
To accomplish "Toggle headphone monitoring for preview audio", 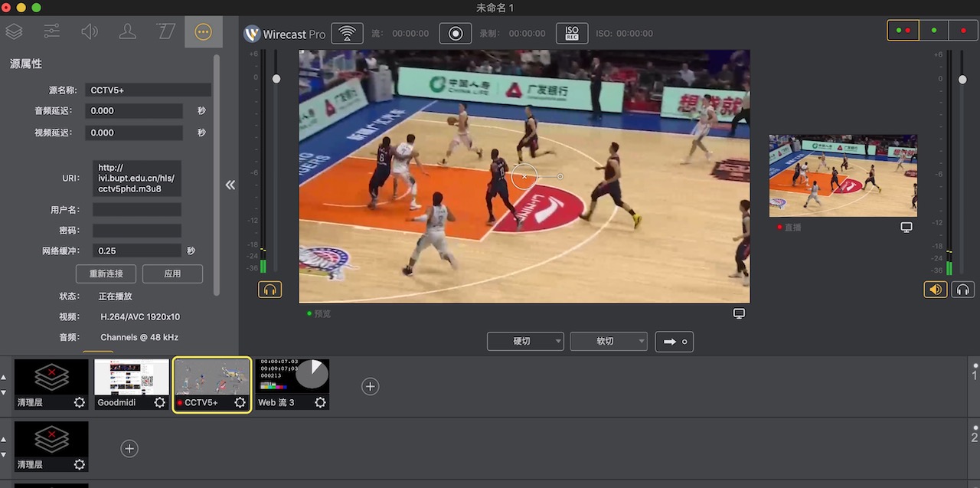I will [269, 290].
